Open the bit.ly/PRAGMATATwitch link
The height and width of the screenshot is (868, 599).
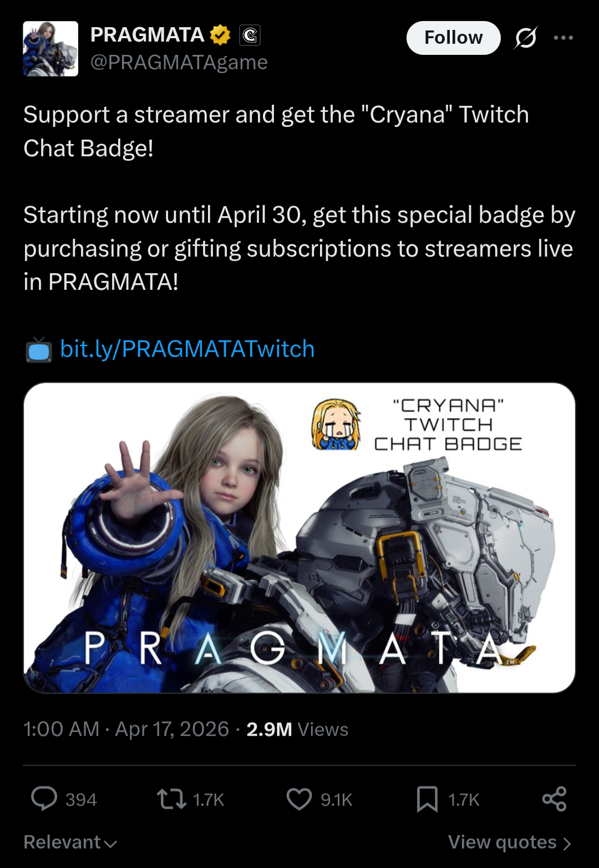tap(187, 349)
